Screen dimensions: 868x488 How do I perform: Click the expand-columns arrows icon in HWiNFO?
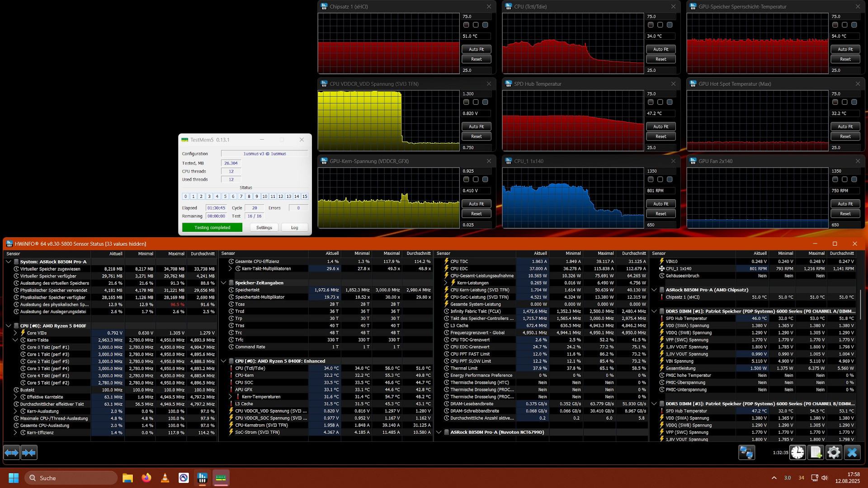(x=12, y=452)
